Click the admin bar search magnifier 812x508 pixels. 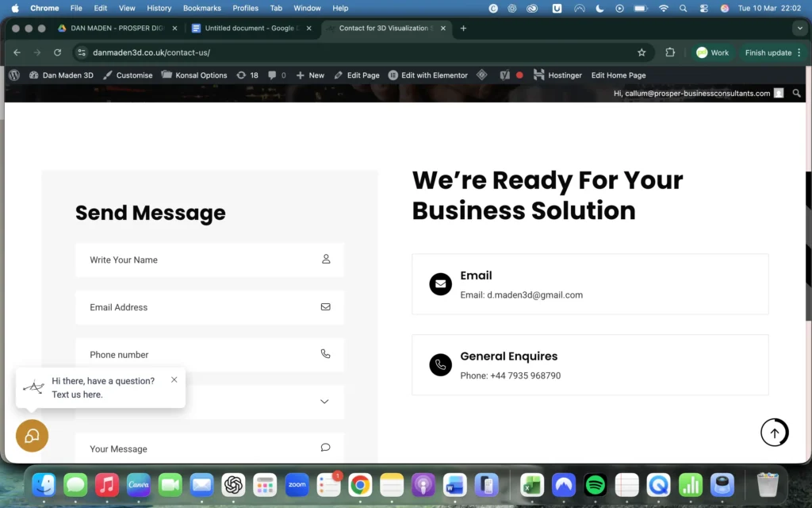coord(797,93)
